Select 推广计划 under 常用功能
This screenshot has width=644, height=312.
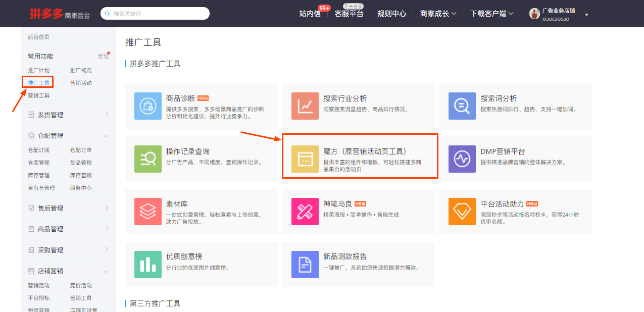pyautogui.click(x=39, y=70)
